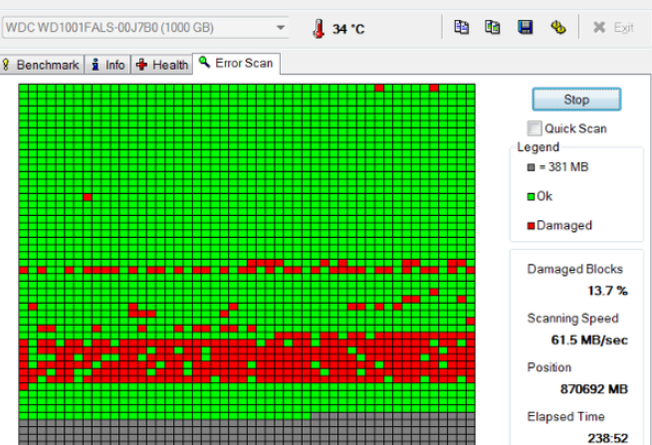Open the Health tab
Screen dimensions: 652x445
[162, 65]
